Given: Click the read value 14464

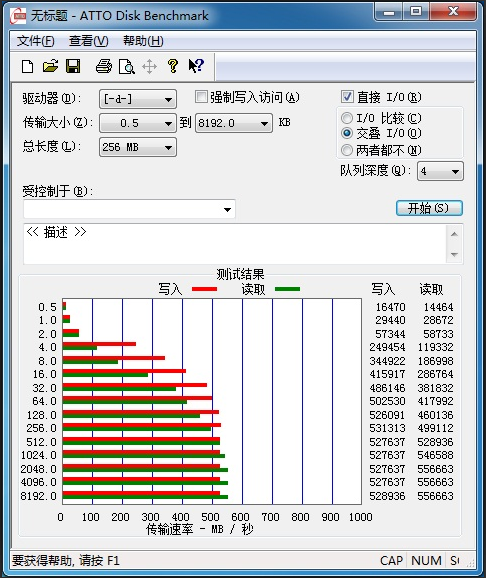Looking at the screenshot, I should [x=438, y=307].
